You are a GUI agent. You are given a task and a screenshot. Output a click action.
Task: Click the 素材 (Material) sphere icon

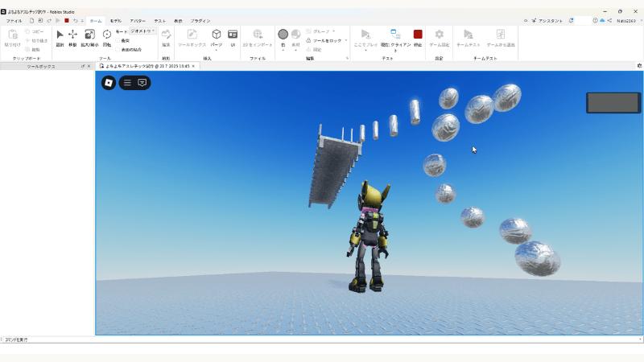295,34
